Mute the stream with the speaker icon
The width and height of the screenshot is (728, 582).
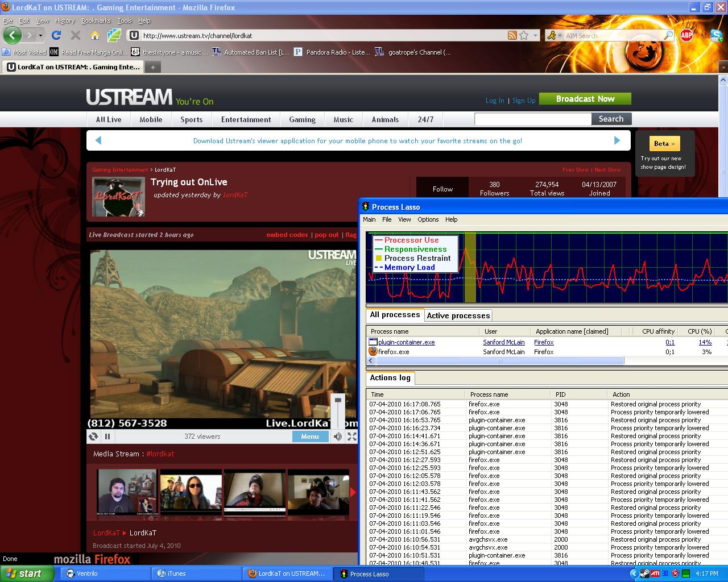point(338,436)
